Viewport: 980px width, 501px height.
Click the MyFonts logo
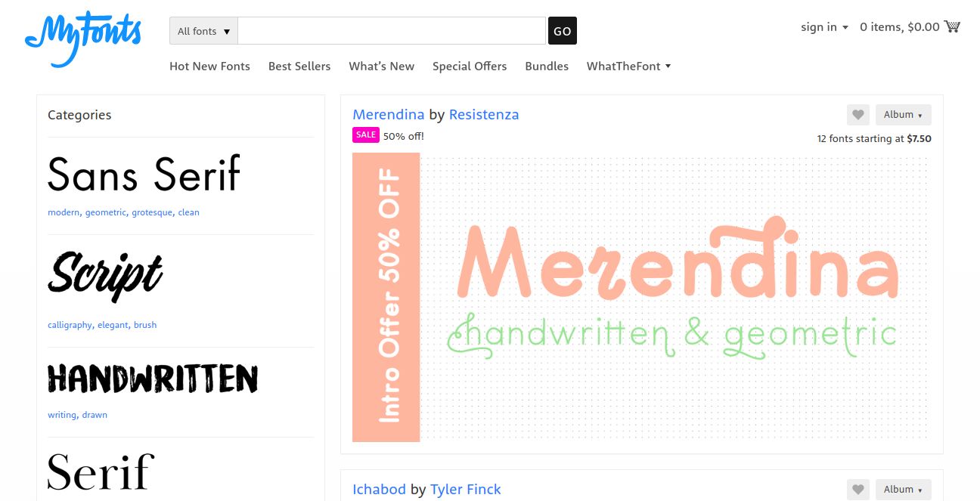pos(83,38)
